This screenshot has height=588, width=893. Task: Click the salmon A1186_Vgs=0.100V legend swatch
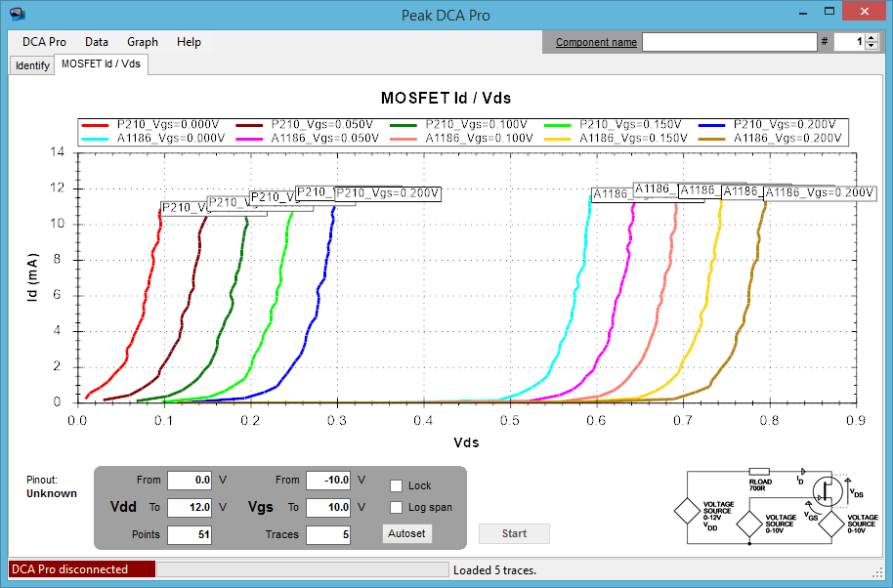coord(404,139)
